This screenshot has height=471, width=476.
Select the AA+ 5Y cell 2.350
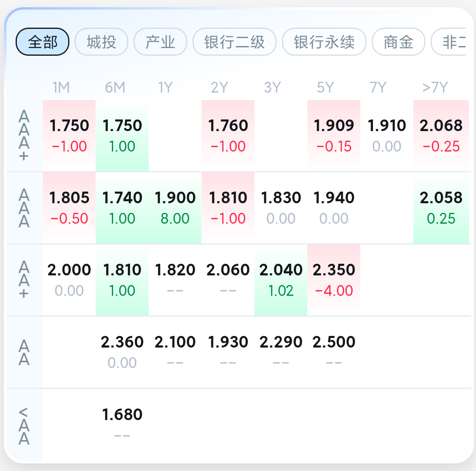334,280
